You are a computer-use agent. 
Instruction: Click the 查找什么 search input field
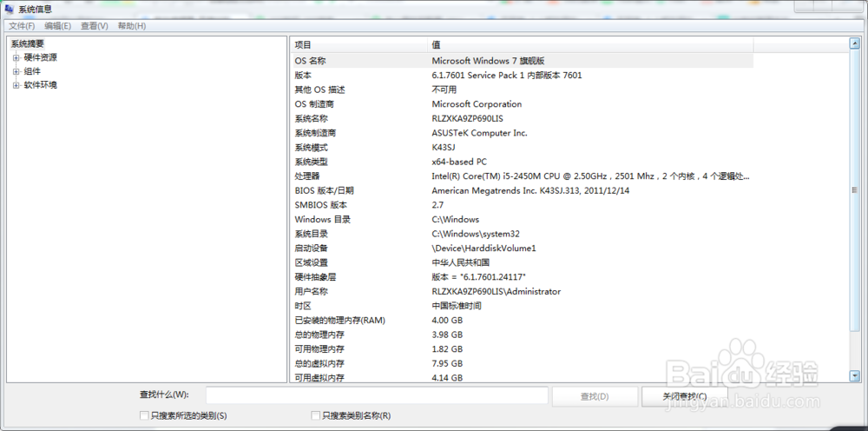coord(377,395)
